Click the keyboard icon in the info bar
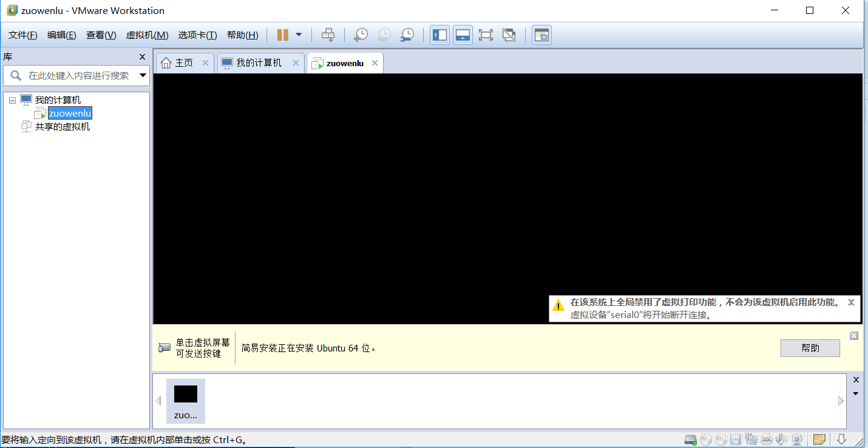This screenshot has height=448, width=868. click(164, 348)
